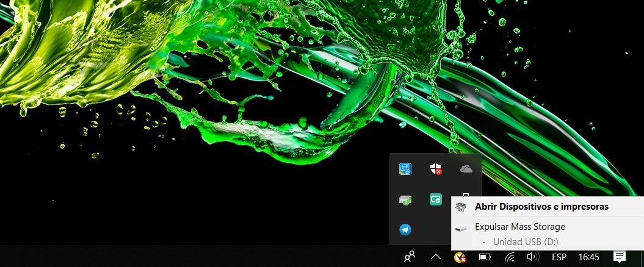Click 'Unidad USB (D:)' entry
The image size is (644, 267).
tap(525, 241)
